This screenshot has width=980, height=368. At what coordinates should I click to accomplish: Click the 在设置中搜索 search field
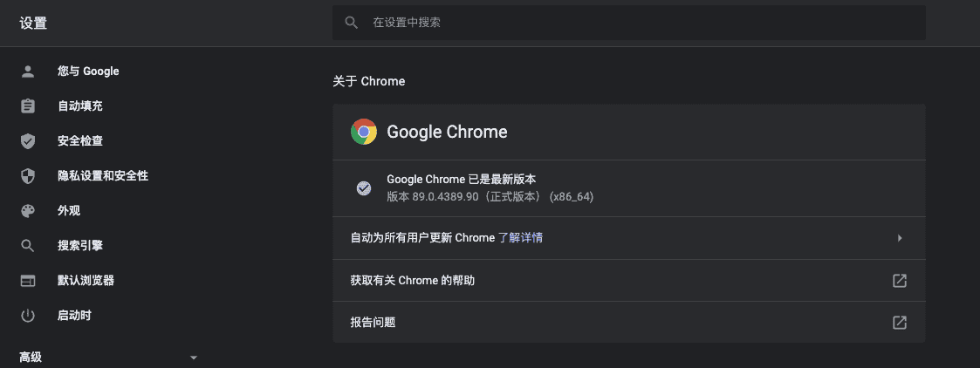click(x=628, y=23)
